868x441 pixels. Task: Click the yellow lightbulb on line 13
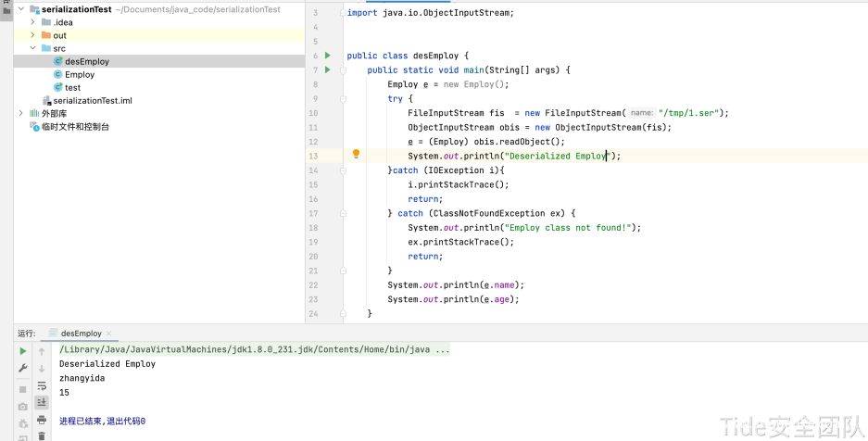tap(356, 155)
